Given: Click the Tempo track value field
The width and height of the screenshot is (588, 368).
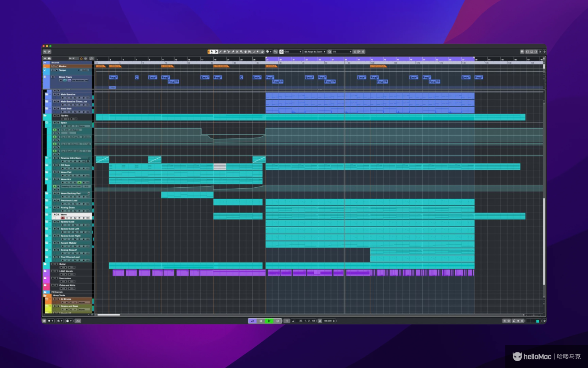Looking at the screenshot, I should [85, 70].
